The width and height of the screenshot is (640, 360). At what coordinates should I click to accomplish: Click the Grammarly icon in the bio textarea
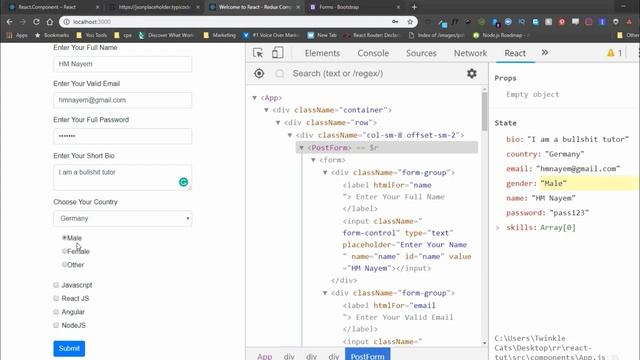(x=183, y=182)
